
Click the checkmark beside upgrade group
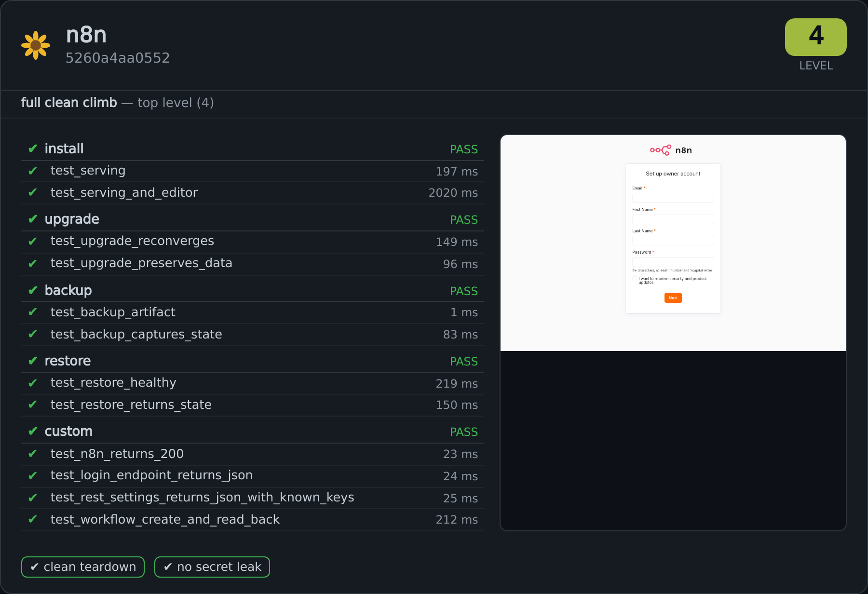point(33,219)
